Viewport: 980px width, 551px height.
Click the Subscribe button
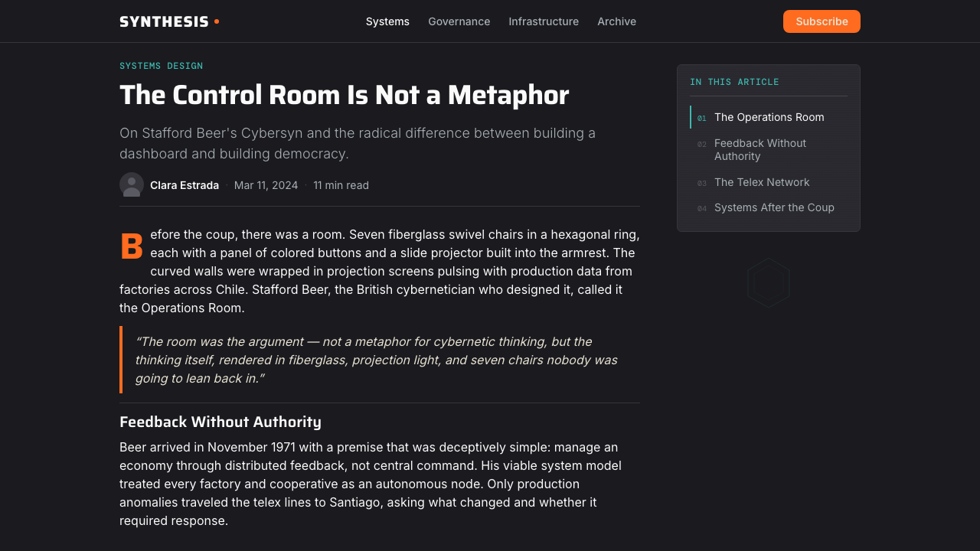click(822, 21)
